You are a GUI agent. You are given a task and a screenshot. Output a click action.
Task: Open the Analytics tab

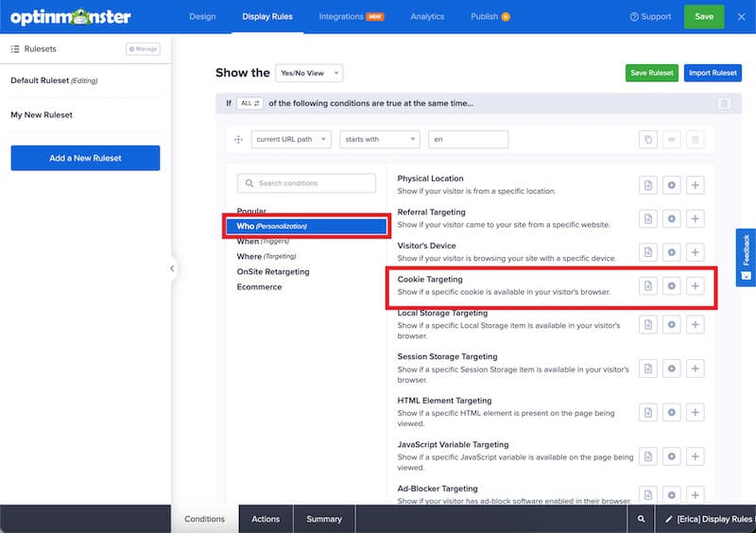click(x=427, y=16)
